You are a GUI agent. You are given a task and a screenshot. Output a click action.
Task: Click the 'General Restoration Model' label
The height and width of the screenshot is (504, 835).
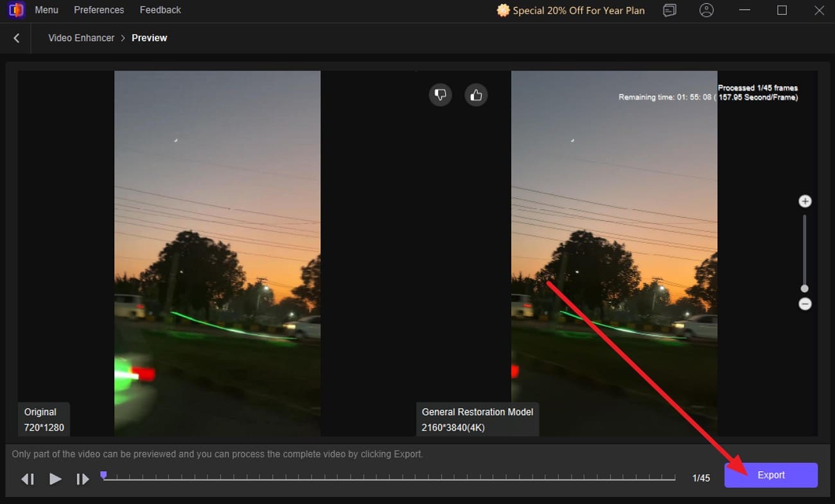coord(477,412)
